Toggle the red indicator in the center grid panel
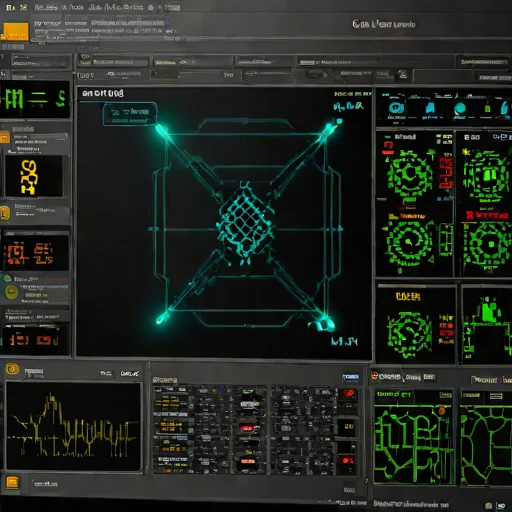 tap(247, 428)
